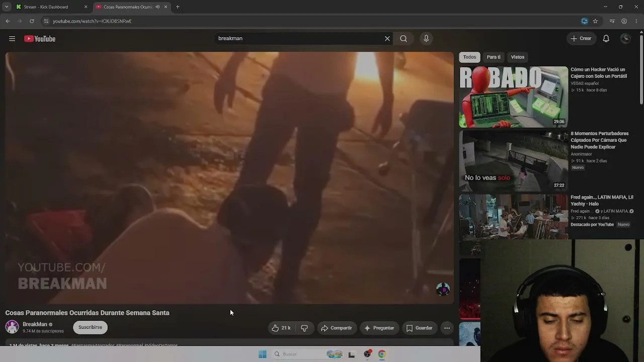The width and height of the screenshot is (644, 362).
Task: Open the Anonimator channel link
Action: click(581, 154)
